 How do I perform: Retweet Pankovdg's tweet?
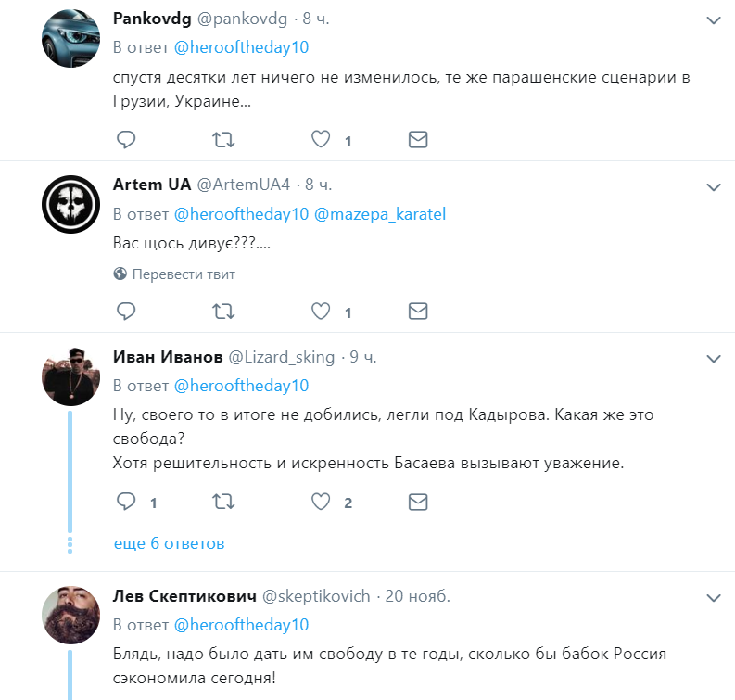click(223, 140)
